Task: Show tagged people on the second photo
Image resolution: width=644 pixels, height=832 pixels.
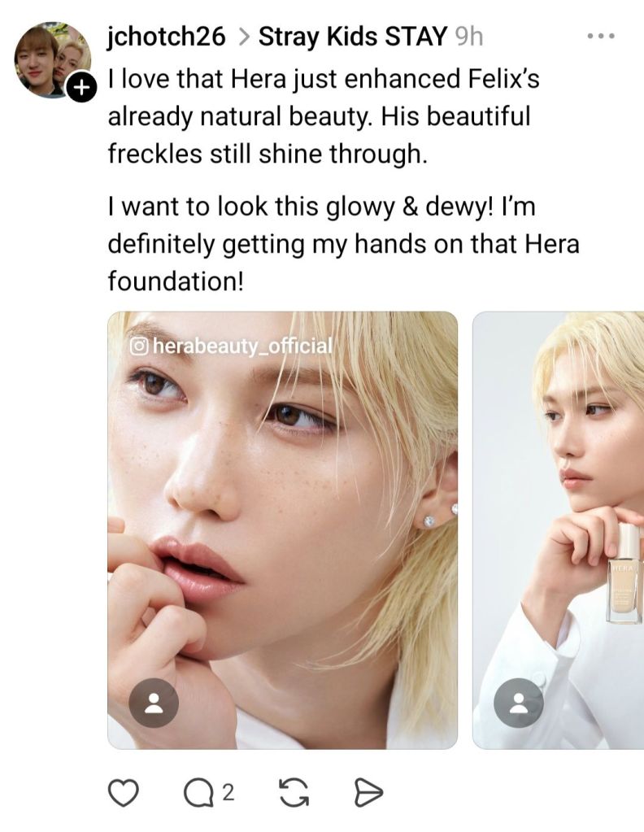Action: tap(518, 703)
